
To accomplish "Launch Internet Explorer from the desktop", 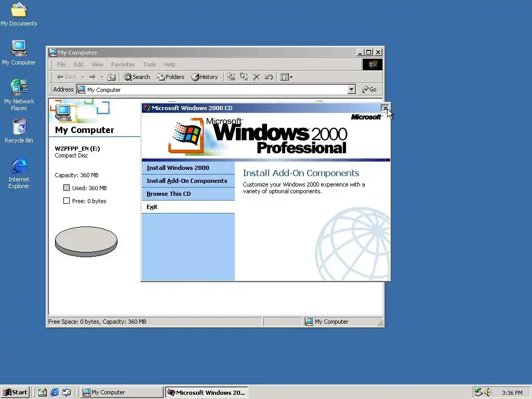I will tap(19, 174).
